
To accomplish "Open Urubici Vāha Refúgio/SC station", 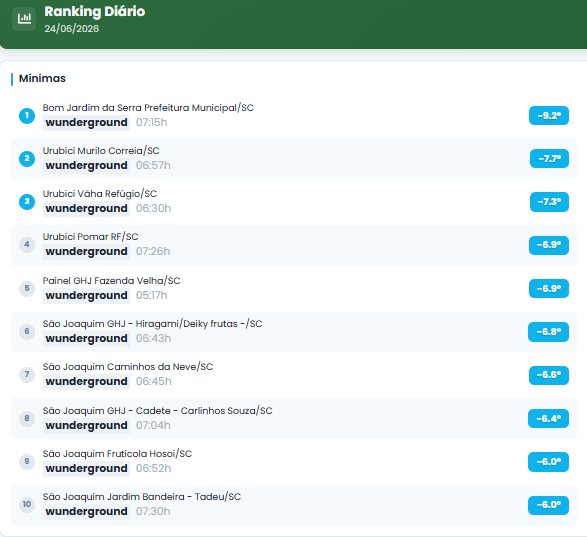I will [x=100, y=194].
